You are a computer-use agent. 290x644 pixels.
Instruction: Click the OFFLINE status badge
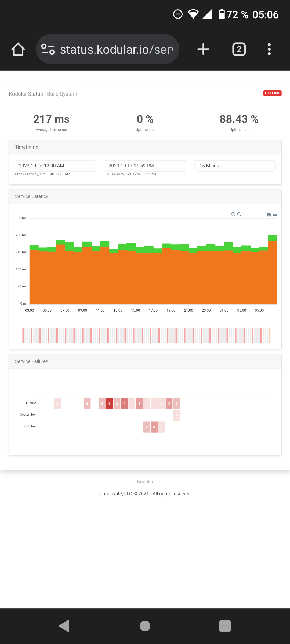tap(272, 93)
